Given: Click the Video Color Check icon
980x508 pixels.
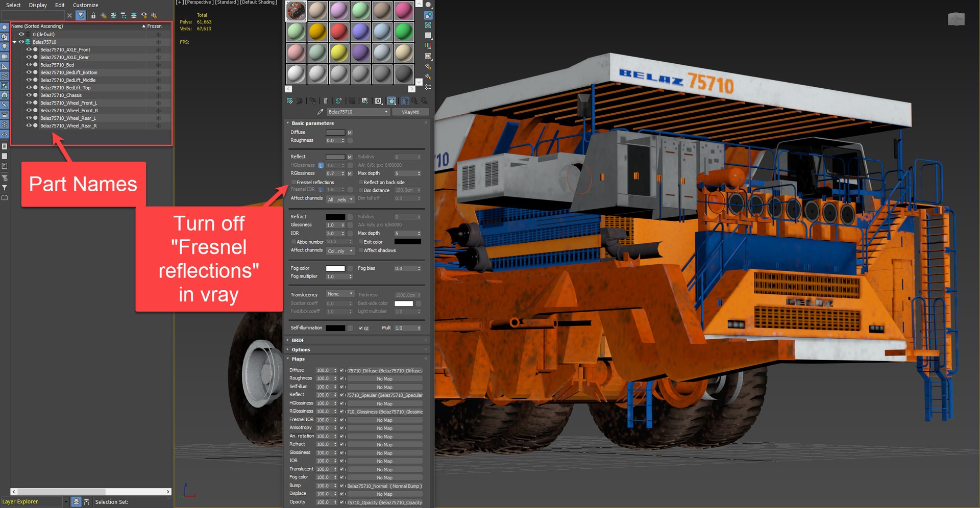Looking at the screenshot, I should (428, 45).
